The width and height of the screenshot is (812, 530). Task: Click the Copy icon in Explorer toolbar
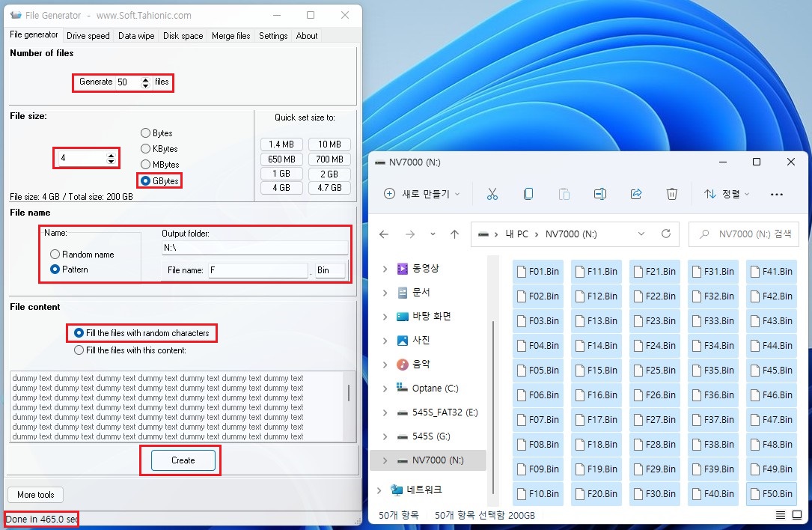tap(528, 194)
